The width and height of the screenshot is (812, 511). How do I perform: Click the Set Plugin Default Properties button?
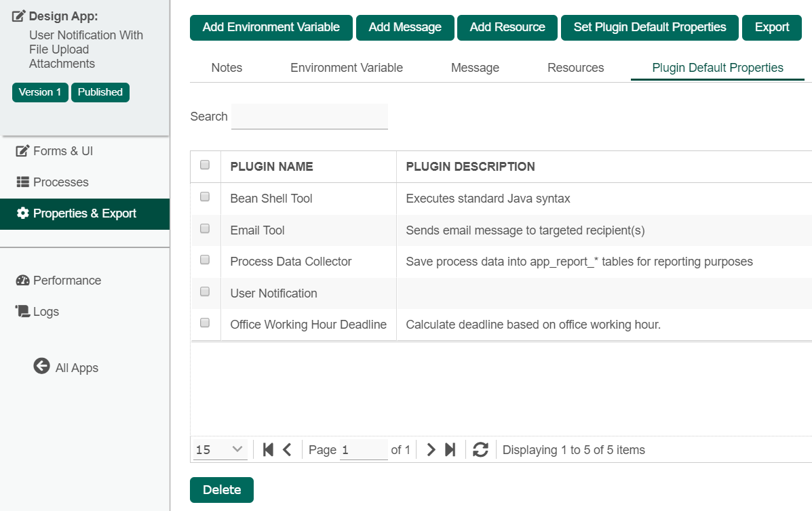click(x=649, y=28)
